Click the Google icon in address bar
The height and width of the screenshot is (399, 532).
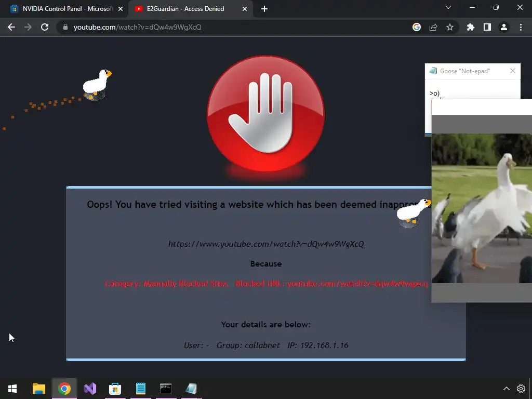tap(417, 27)
